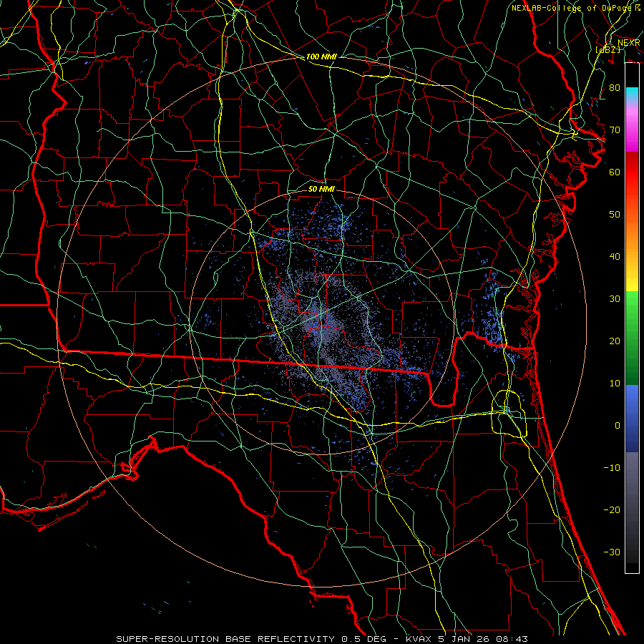Click the -20 value on dBZ scale
Image resolution: width=644 pixels, height=644 pixels.
coord(612,509)
